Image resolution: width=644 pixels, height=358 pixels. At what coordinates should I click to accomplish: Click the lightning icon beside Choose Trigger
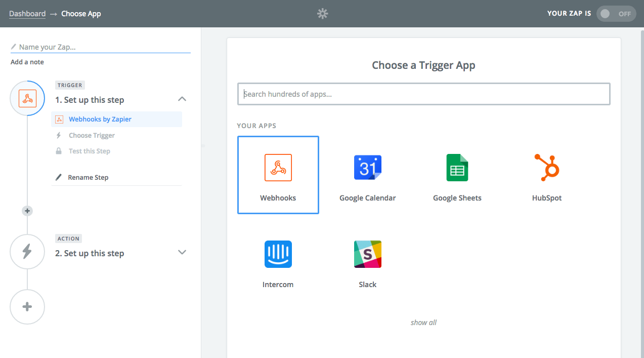[59, 135]
